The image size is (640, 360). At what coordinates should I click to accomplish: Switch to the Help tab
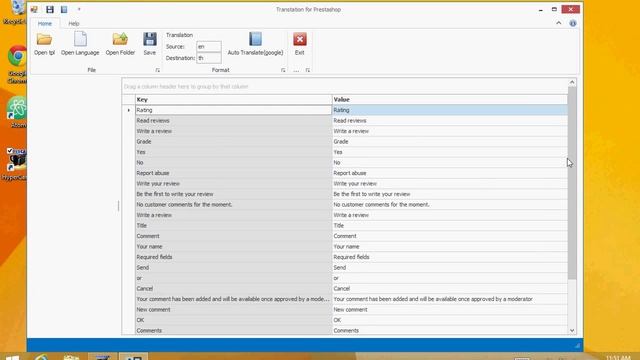pyautogui.click(x=74, y=24)
